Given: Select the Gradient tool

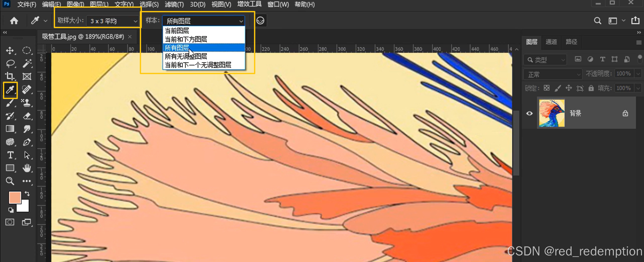Looking at the screenshot, I should (x=10, y=129).
